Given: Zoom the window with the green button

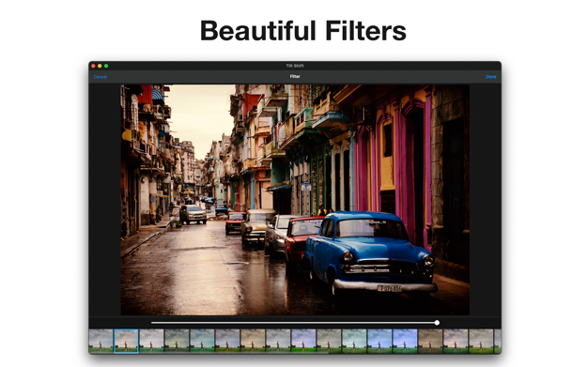Looking at the screenshot, I should (106, 66).
